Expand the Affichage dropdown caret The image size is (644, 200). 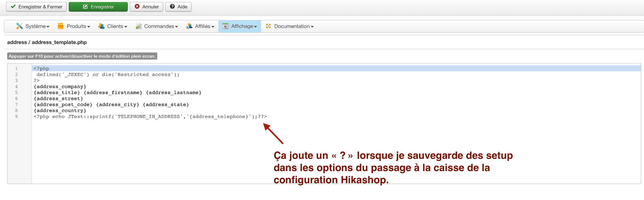pos(256,27)
